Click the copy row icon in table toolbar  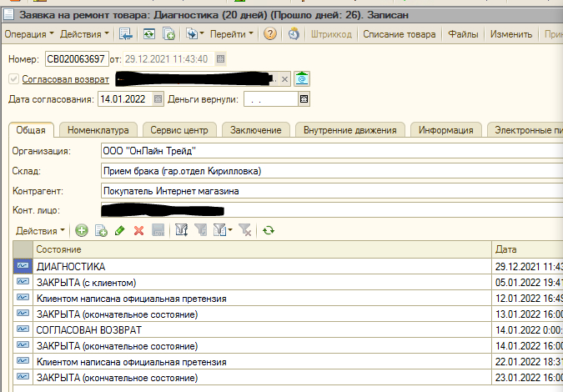coord(100,230)
